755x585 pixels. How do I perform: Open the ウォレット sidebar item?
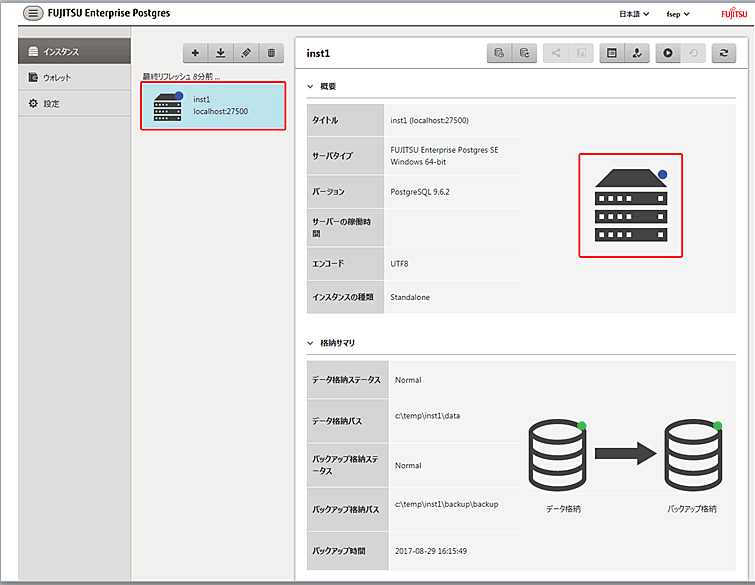(74, 77)
